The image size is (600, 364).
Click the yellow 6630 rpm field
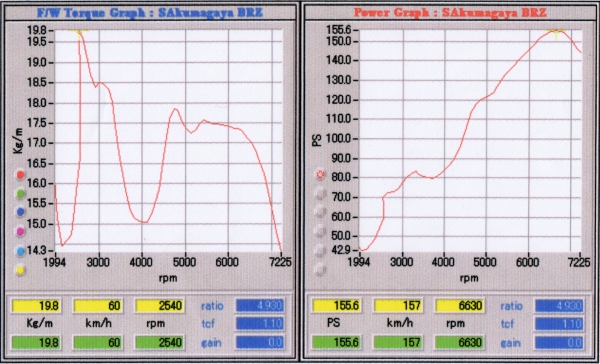[x=460, y=306]
